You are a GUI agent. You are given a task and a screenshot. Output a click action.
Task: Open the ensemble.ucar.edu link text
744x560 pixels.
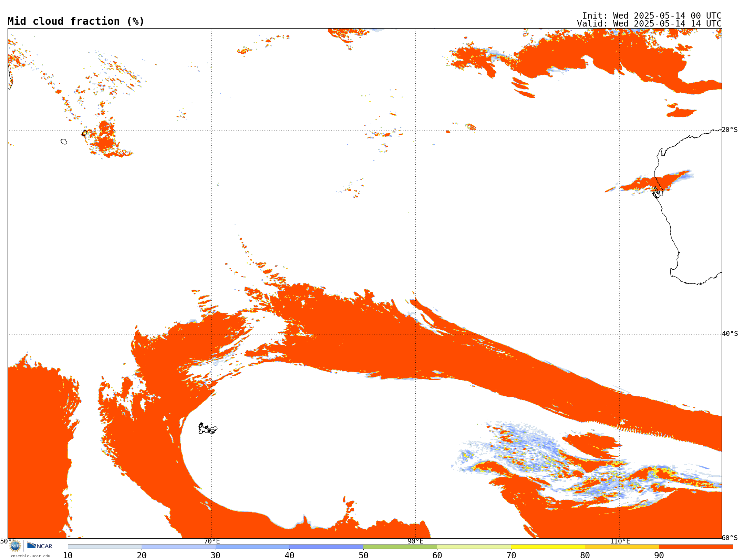pyautogui.click(x=31, y=556)
